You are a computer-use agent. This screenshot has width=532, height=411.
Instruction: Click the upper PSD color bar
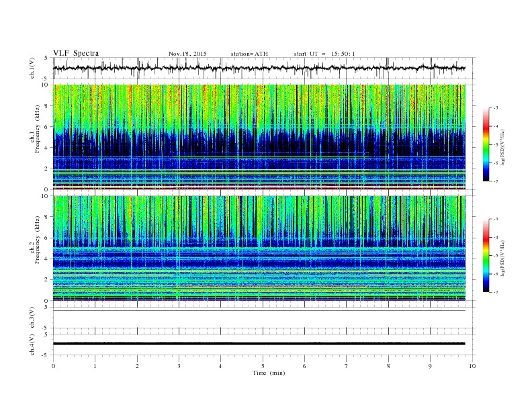coord(486,145)
